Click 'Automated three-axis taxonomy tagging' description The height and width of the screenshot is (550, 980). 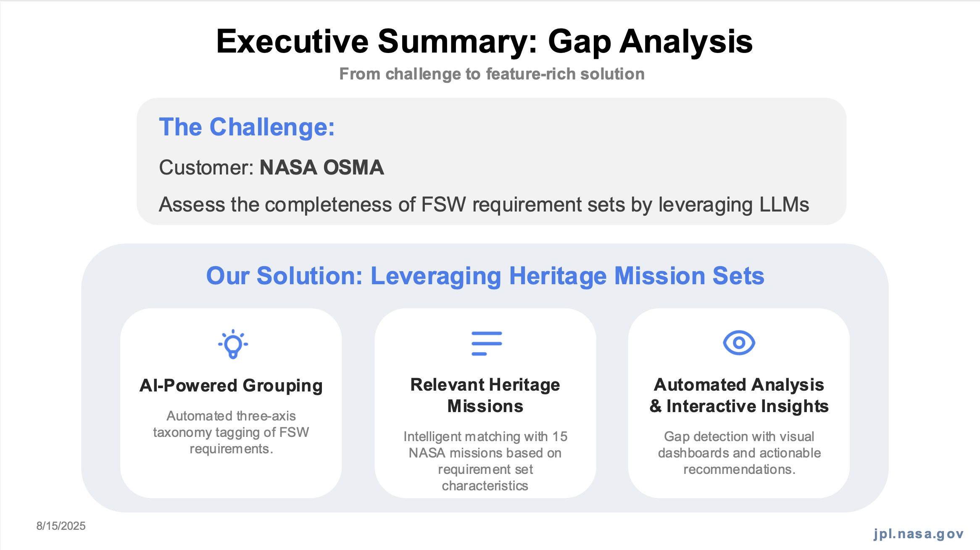click(x=231, y=432)
